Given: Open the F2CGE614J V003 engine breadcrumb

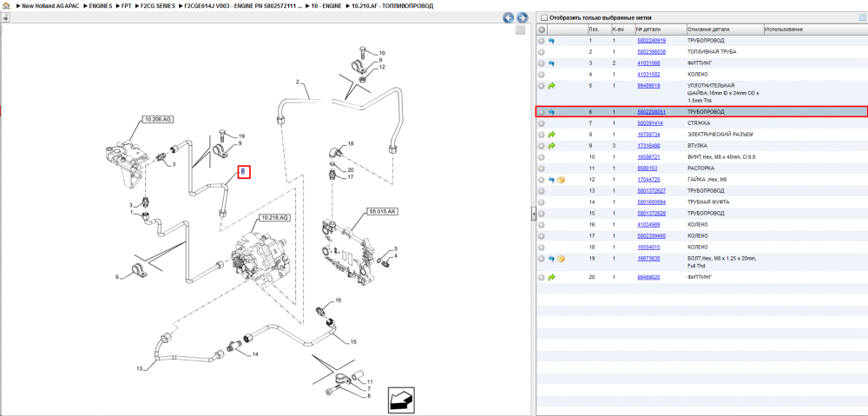Looking at the screenshot, I should (243, 5).
